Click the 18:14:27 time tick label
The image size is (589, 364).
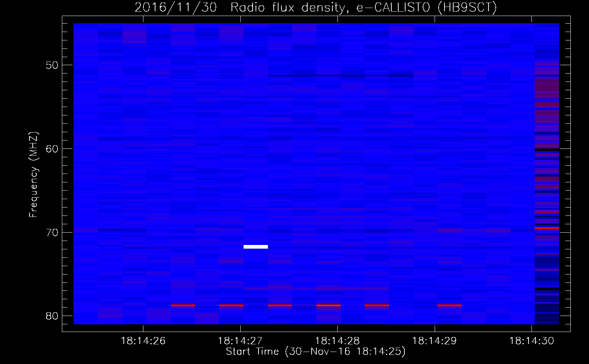[x=240, y=341]
